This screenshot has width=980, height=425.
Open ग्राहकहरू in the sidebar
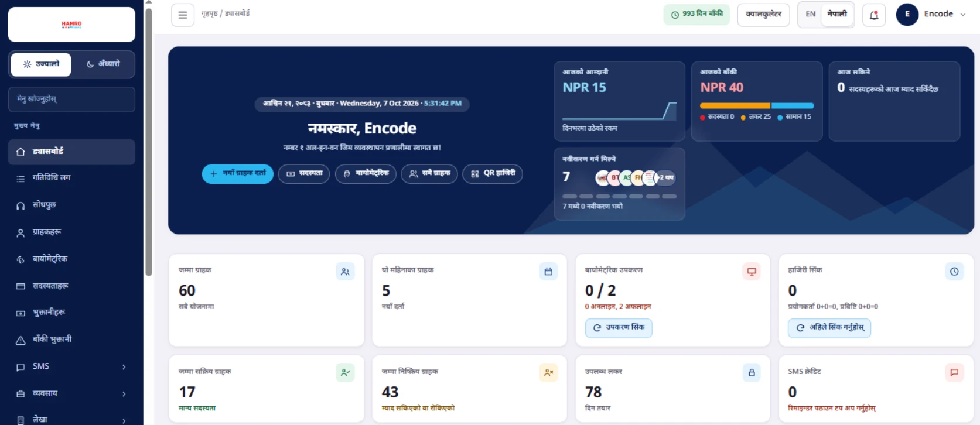tap(71, 232)
